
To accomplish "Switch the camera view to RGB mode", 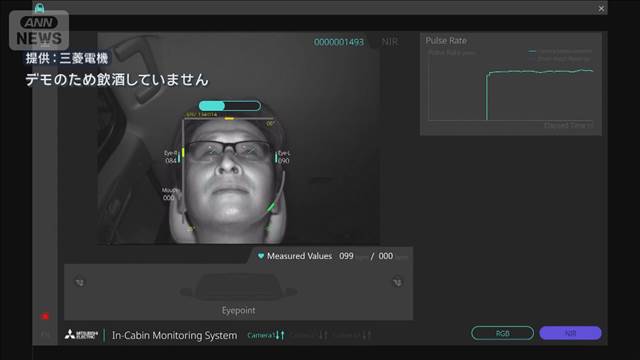I will pyautogui.click(x=502, y=333).
